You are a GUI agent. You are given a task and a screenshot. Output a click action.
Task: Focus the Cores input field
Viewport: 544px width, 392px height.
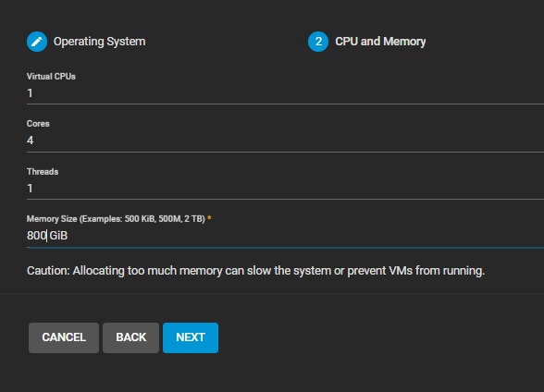[285, 141]
